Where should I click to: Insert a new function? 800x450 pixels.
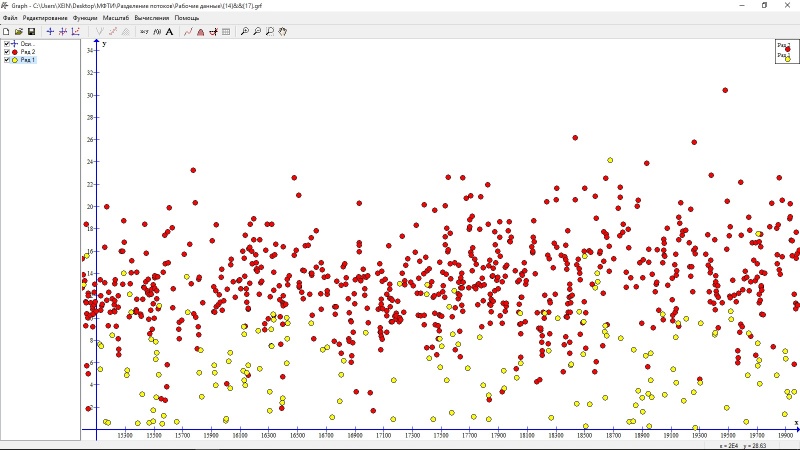[x=63, y=32]
